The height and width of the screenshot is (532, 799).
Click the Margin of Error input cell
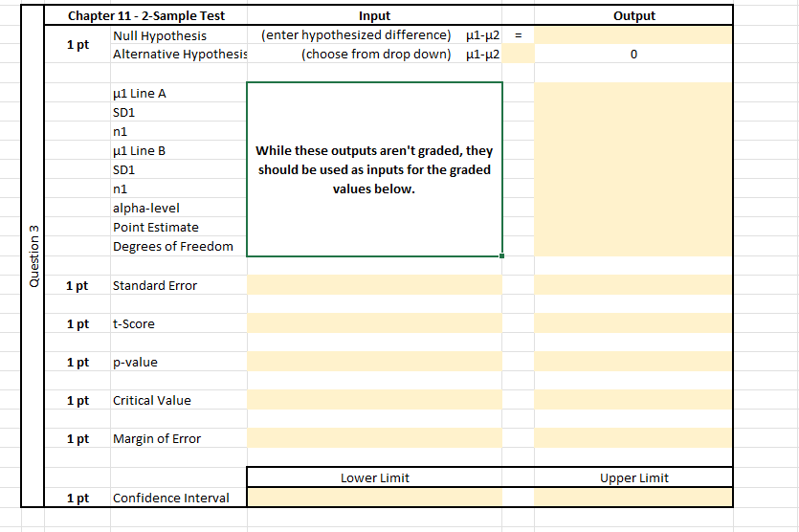[x=374, y=438]
